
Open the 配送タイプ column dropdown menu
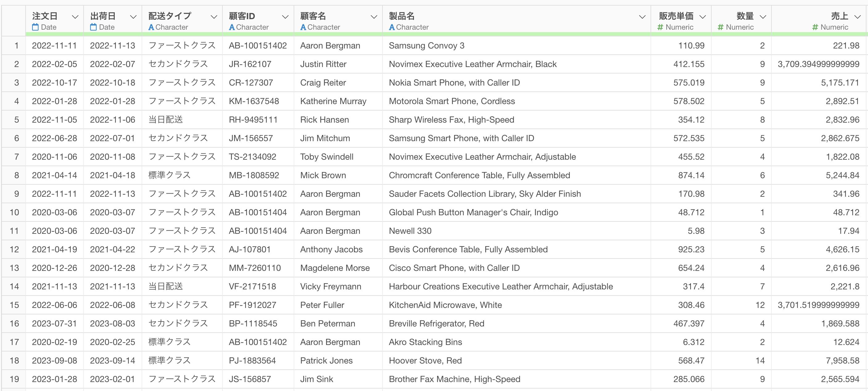(x=214, y=17)
